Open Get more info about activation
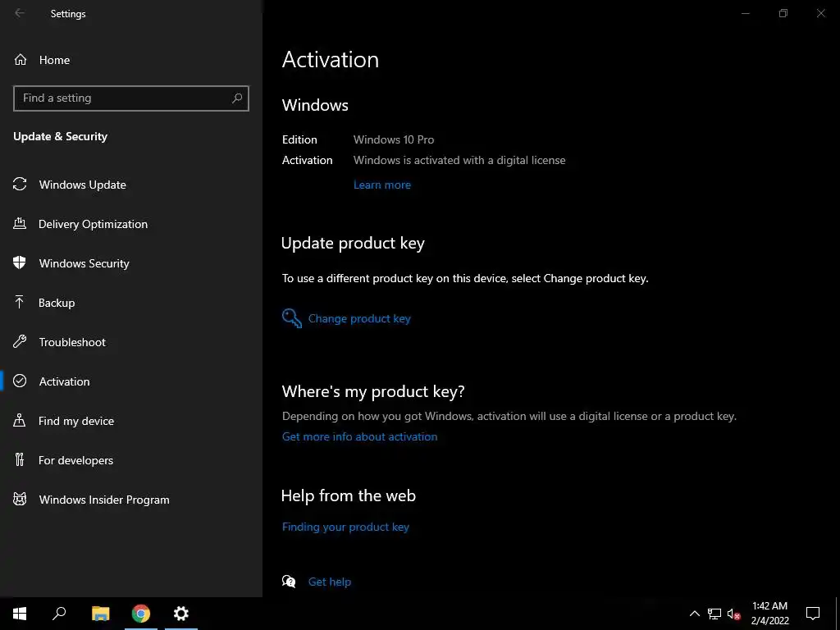Screen dimensions: 840x630 click(359, 436)
